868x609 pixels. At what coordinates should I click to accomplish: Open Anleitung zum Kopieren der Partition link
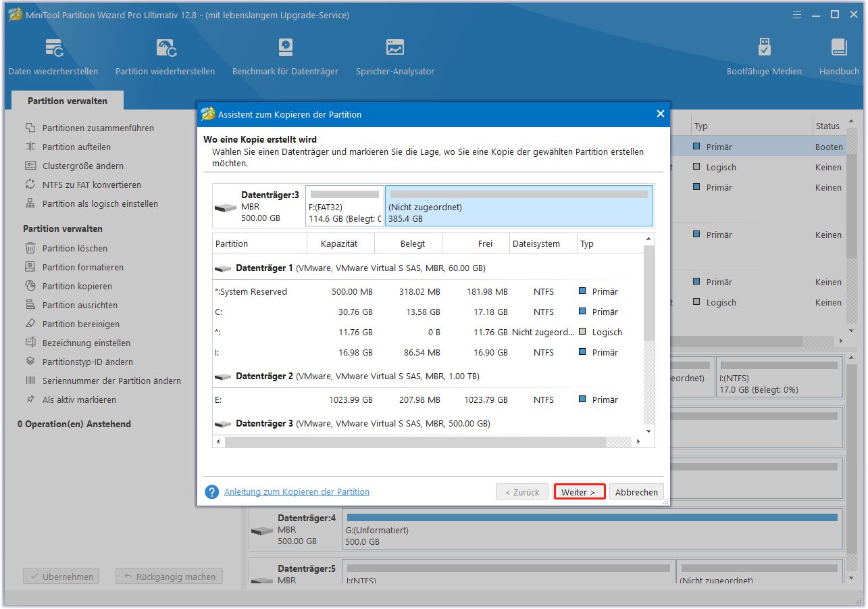(x=297, y=492)
